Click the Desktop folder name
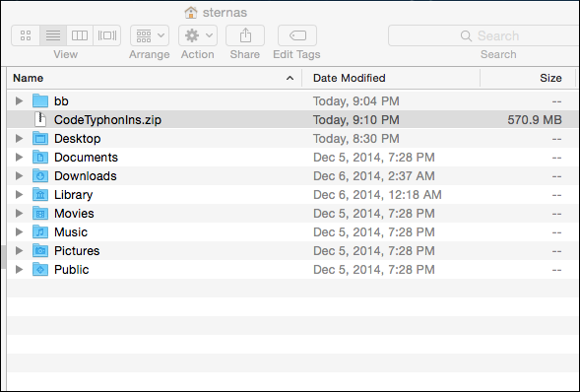This screenshot has height=392, width=580. 78,139
